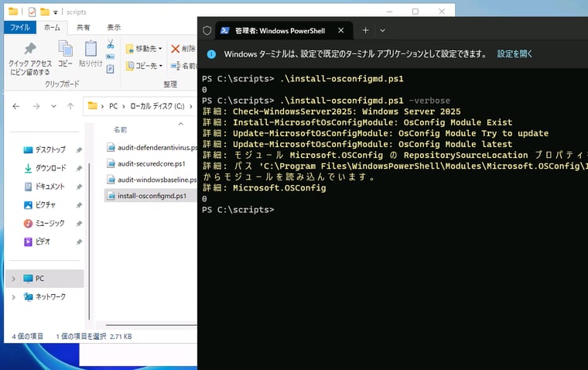Click PC in the address bar breadcrumb

point(113,106)
